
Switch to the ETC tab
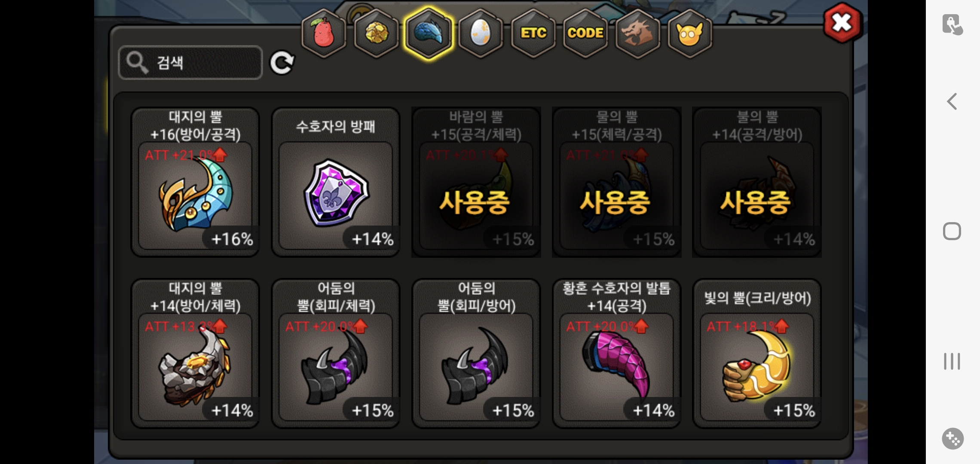[x=533, y=33]
